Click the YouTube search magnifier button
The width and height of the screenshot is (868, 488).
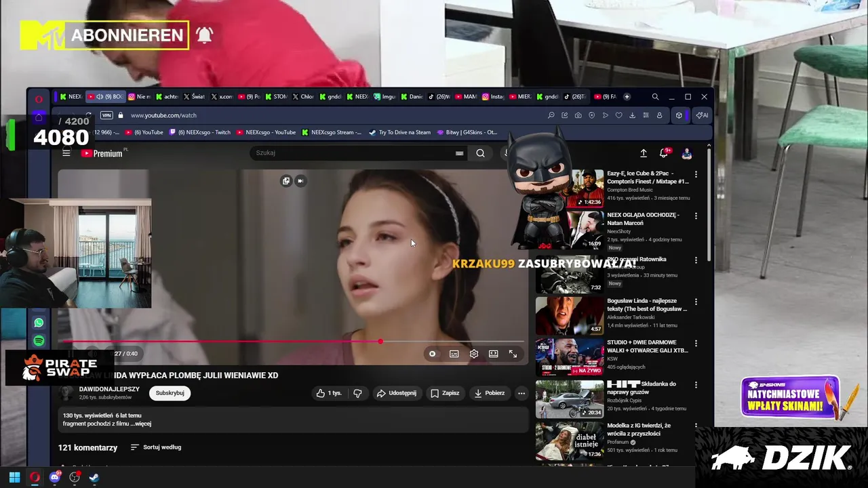point(480,153)
